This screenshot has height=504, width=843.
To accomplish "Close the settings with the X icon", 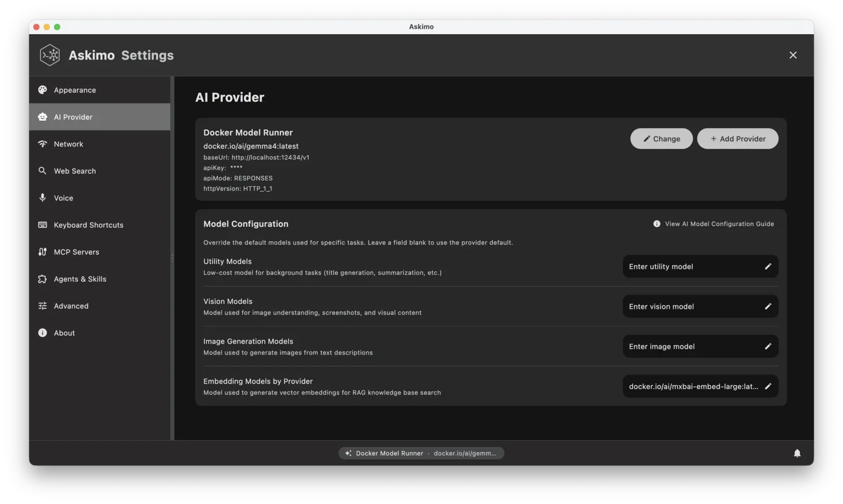I will pyautogui.click(x=793, y=55).
